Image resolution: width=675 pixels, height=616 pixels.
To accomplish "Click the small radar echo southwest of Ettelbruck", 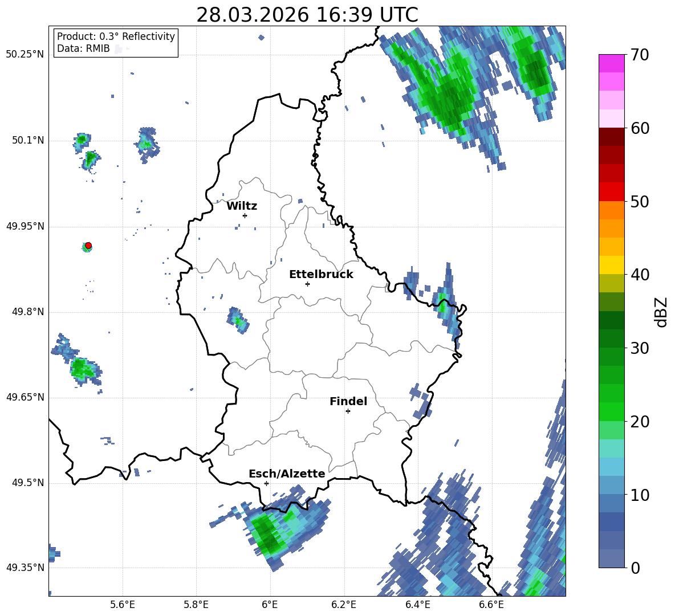I will click(238, 320).
